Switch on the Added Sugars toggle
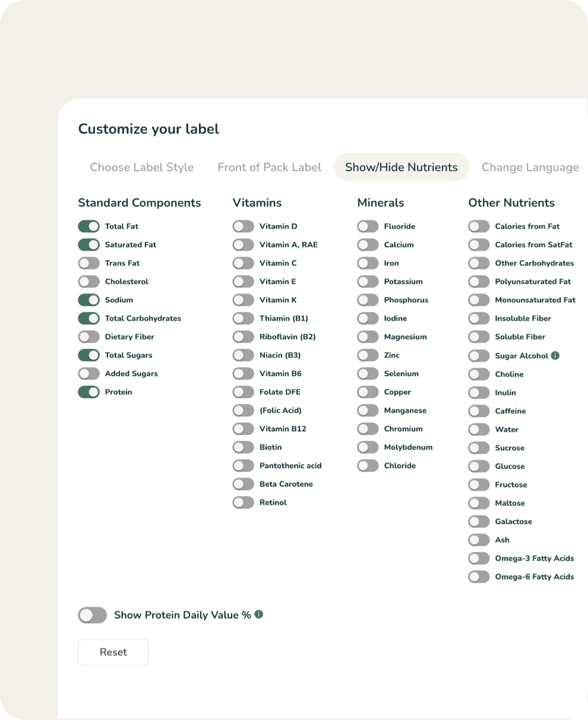Screen dimensions: 588x720 point(88,374)
